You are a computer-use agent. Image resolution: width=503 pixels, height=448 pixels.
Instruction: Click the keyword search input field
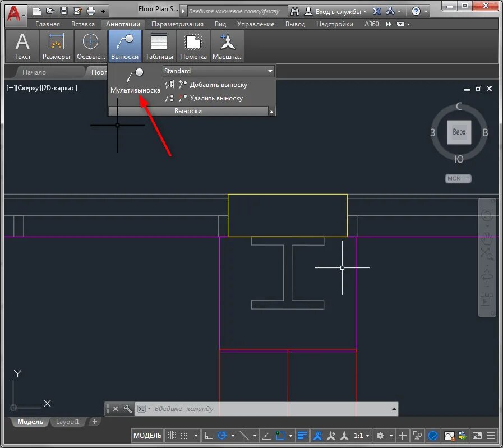[237, 12]
